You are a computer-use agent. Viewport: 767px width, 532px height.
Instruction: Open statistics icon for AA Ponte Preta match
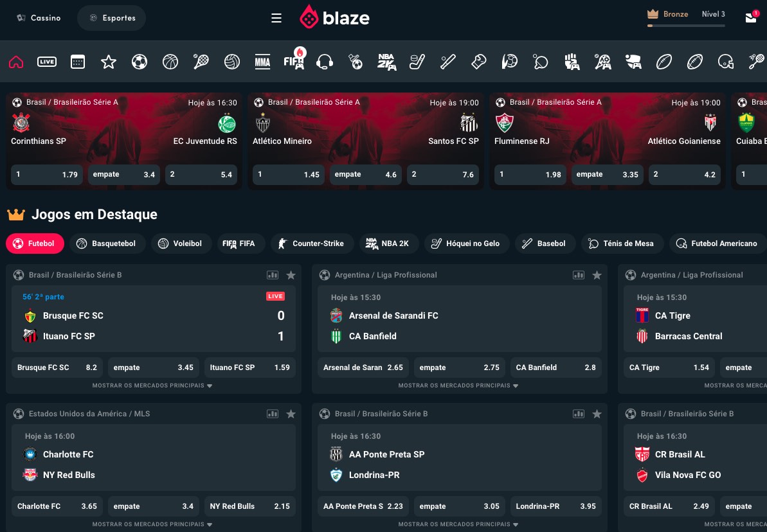[x=579, y=414]
